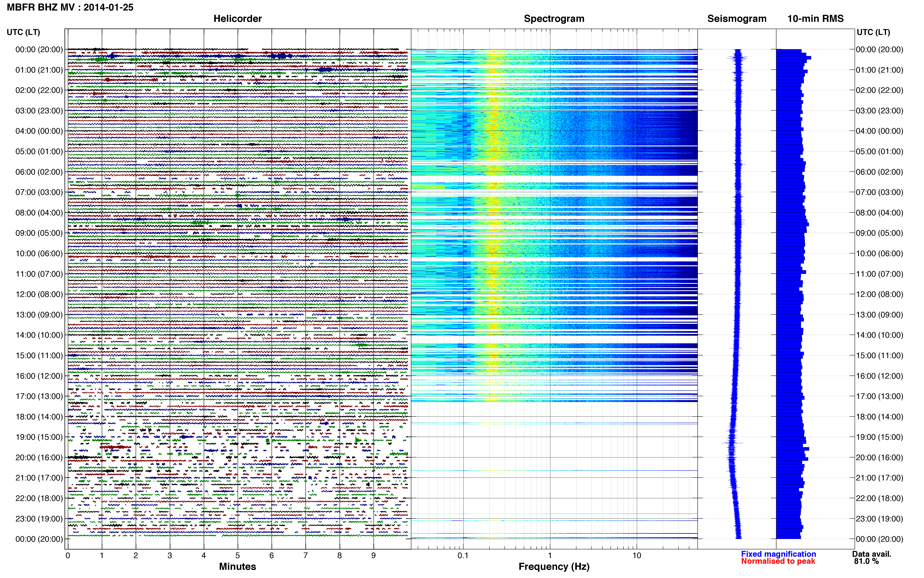This screenshot has height=578, width=924.
Task: Click tick '5' on the Minutes axis
Action: coord(238,556)
